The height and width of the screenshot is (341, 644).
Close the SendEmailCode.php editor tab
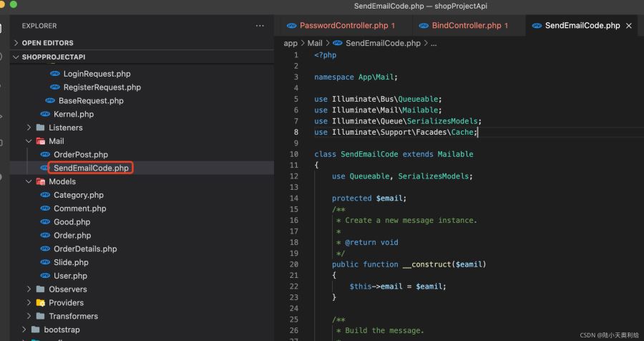pyautogui.click(x=629, y=26)
